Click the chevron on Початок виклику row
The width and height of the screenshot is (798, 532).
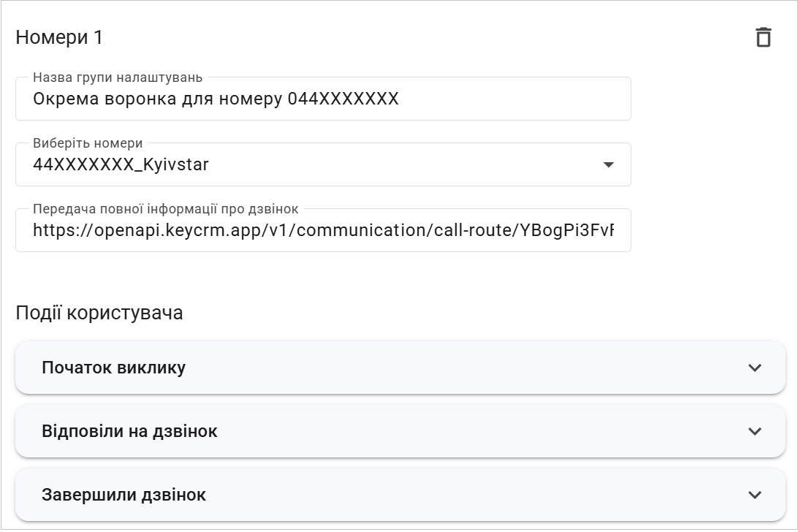(755, 368)
